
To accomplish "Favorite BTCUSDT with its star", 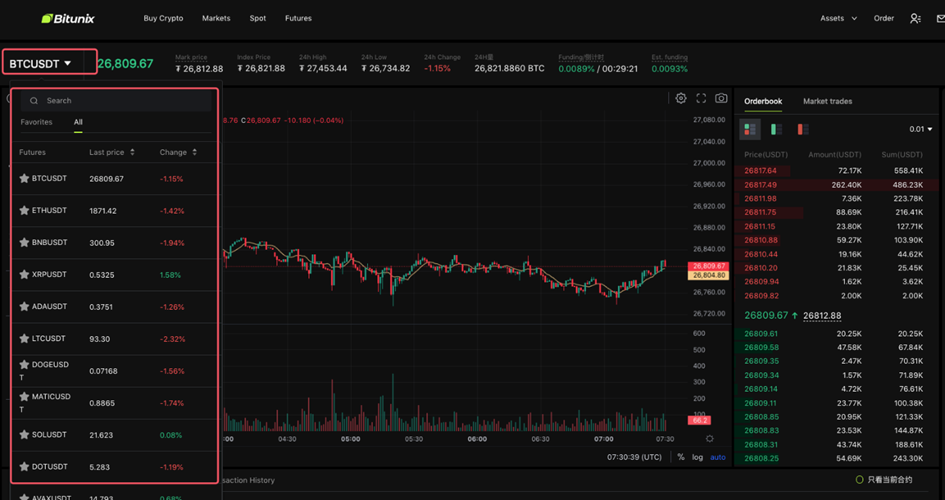I will 24,178.
